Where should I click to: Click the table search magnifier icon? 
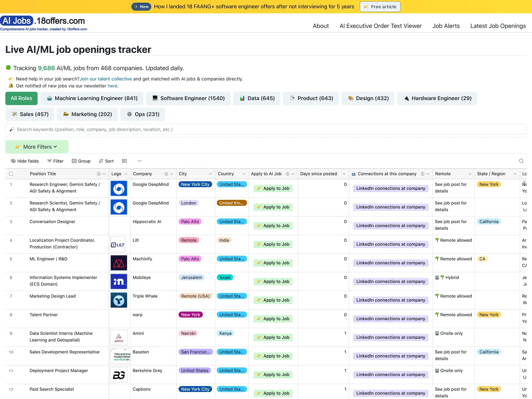pos(521,161)
